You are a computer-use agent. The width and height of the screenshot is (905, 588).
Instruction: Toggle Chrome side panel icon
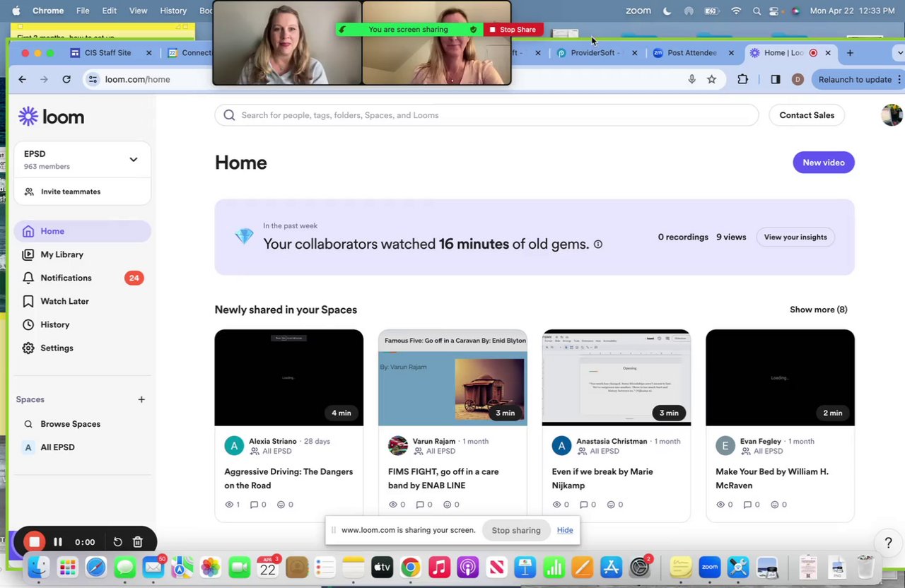click(x=776, y=79)
